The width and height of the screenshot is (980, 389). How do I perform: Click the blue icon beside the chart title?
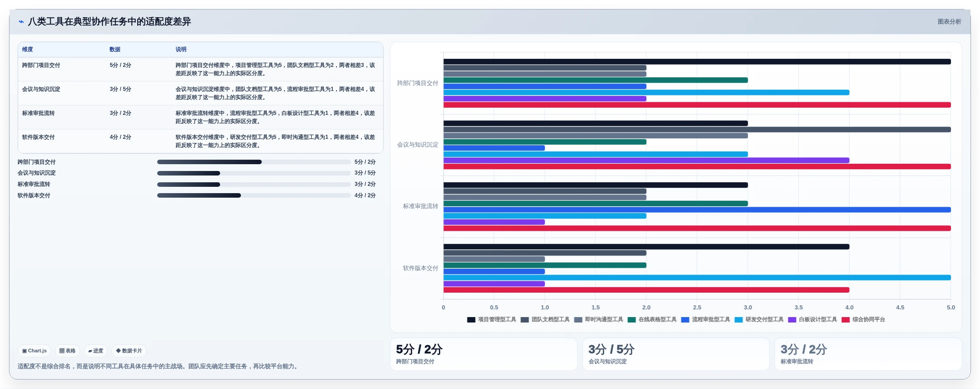click(x=21, y=22)
